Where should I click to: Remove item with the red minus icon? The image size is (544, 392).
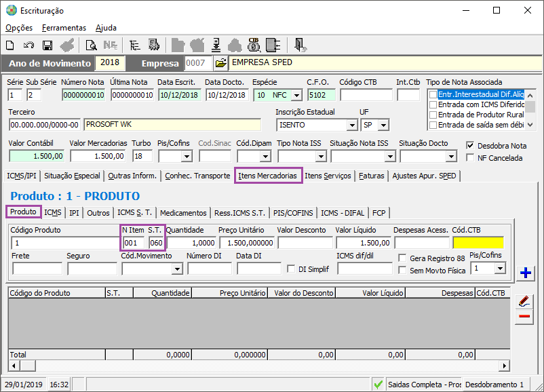(x=524, y=317)
